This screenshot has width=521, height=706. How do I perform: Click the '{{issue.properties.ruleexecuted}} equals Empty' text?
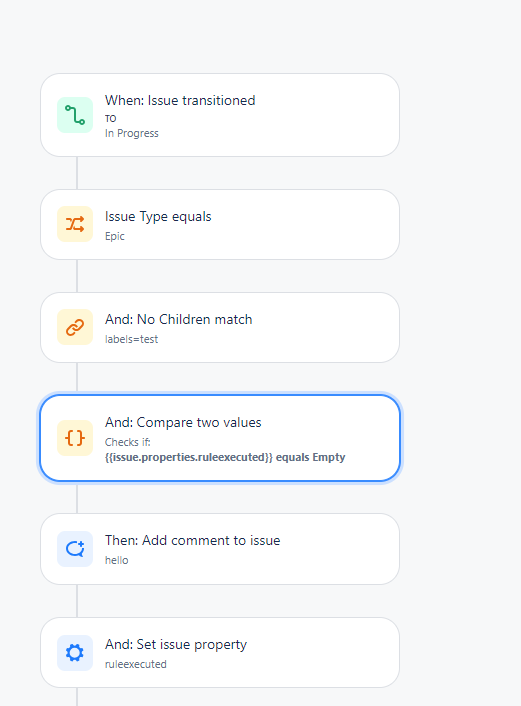pyautogui.click(x=225, y=457)
